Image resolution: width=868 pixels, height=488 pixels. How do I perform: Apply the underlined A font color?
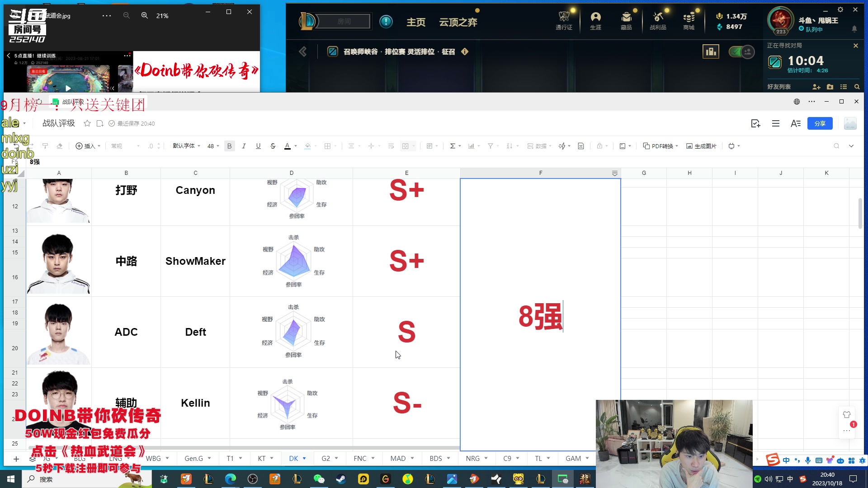[x=287, y=146]
